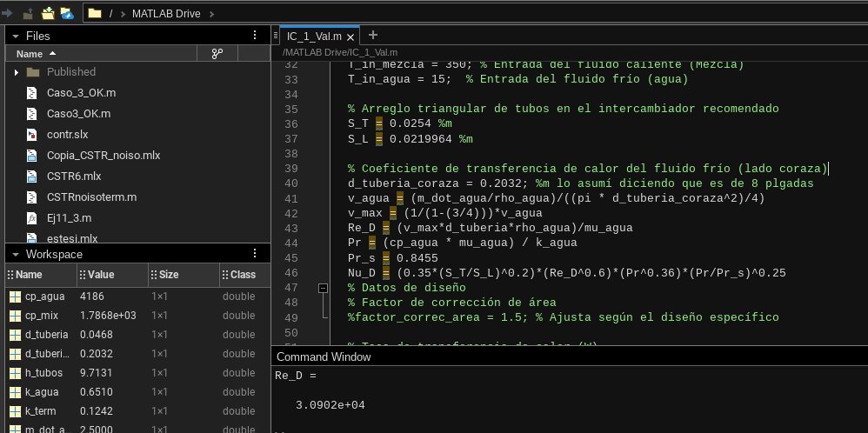Viewport: 868px width, 433px height.
Task: Click the d_tuberia value 0.0468
Action: [97, 335]
